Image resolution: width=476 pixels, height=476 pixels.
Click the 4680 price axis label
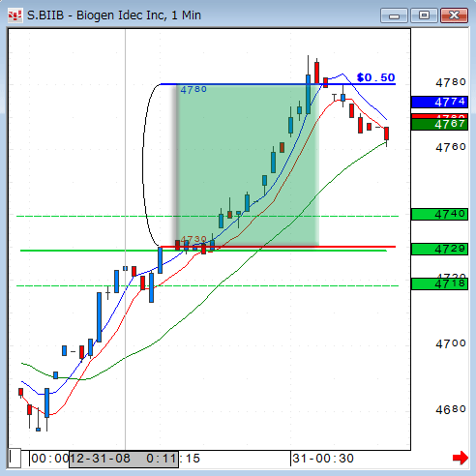[451, 409]
